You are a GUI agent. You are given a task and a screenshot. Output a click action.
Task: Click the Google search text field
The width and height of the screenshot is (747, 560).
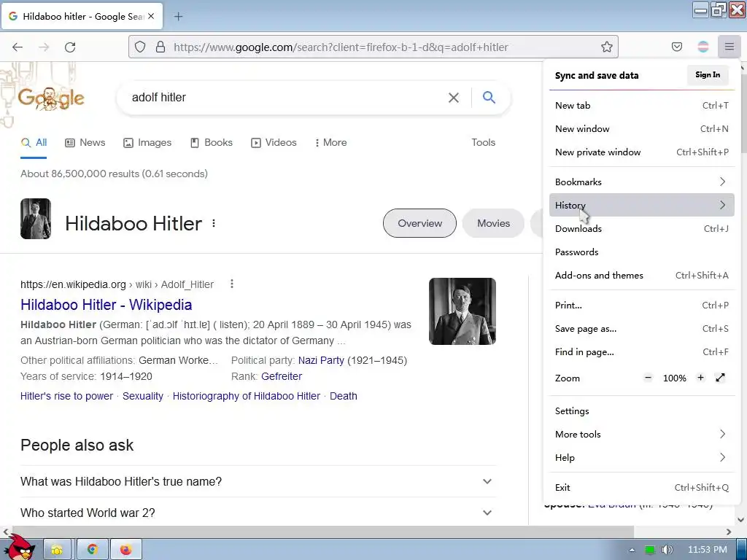(x=286, y=98)
